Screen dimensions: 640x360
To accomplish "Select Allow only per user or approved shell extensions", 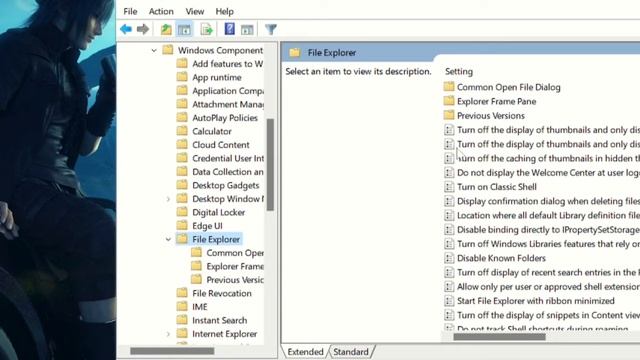I will 542,287.
